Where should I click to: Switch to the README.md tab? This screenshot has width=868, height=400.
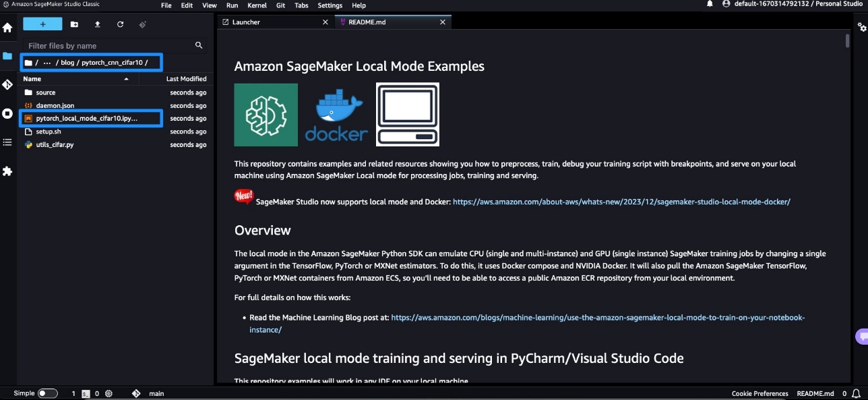[393, 22]
